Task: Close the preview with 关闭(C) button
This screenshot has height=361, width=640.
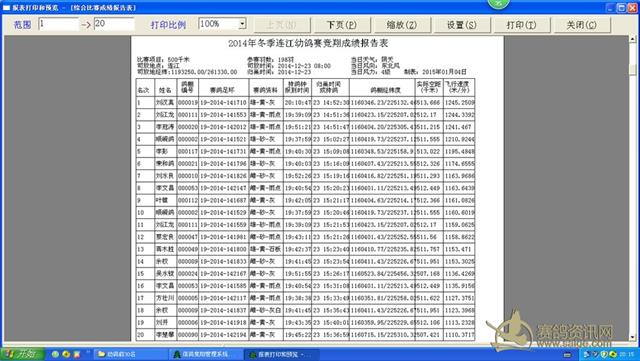Action: tap(581, 25)
